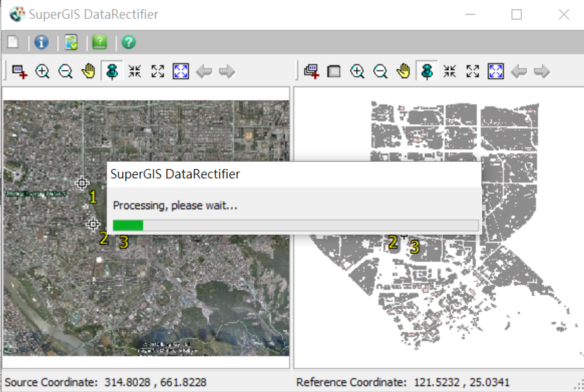584x392 pixels.
Task: Click the progress dialog's SuperGIS DataRectifier title
Action: coord(175,174)
